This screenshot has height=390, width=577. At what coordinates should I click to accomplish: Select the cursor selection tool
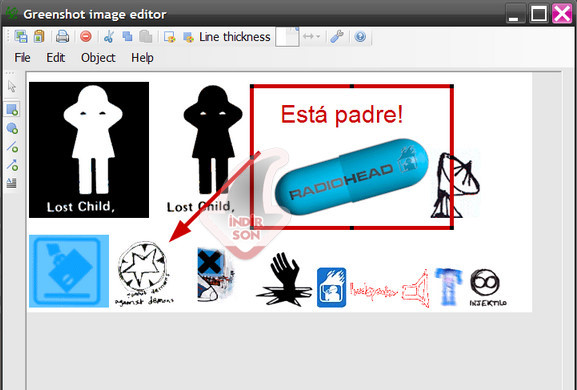coord(12,86)
